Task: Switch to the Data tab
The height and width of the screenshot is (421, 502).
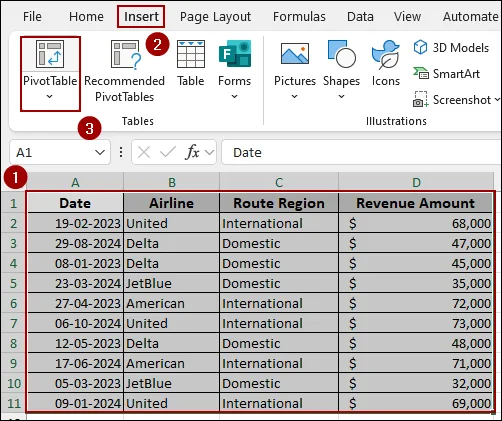Action: click(360, 16)
